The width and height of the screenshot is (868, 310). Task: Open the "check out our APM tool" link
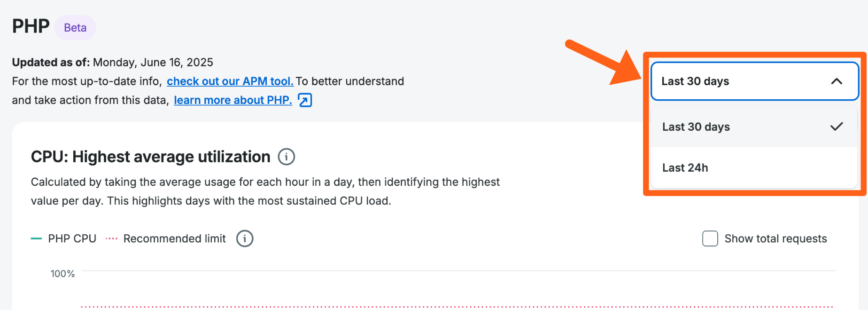tap(230, 81)
